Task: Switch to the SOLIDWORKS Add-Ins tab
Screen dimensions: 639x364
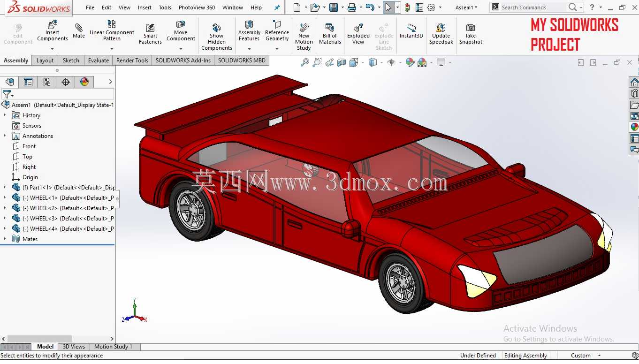Action: (183, 61)
